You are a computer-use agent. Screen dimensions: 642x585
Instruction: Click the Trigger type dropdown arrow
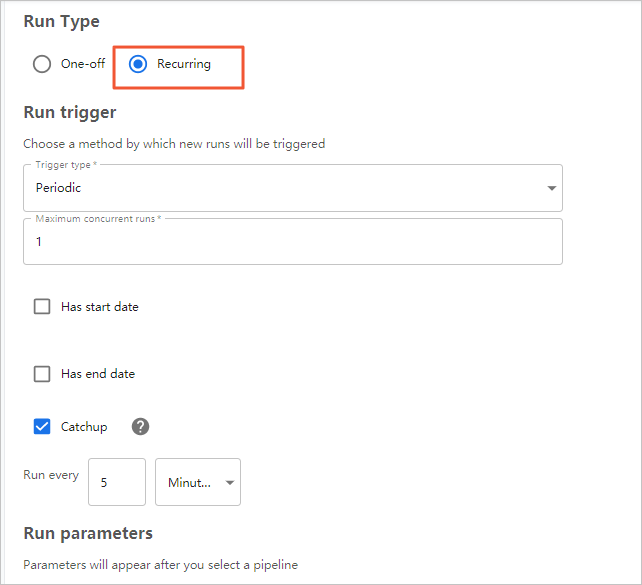click(551, 188)
